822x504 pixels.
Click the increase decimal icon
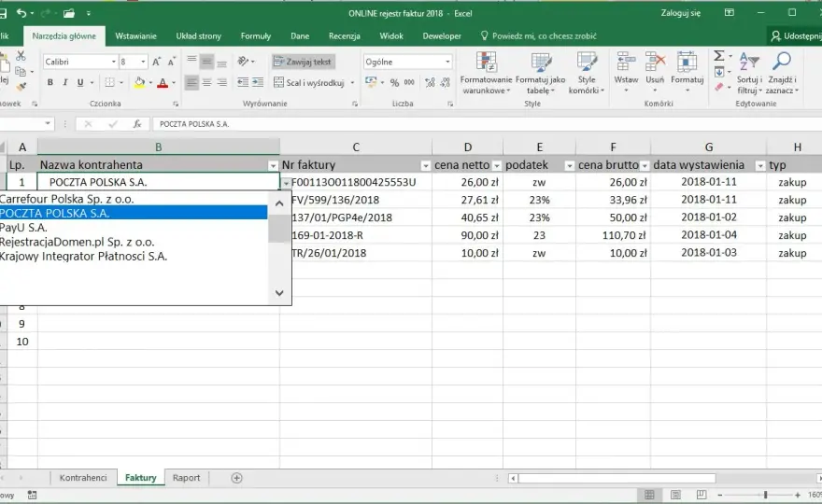click(x=430, y=82)
